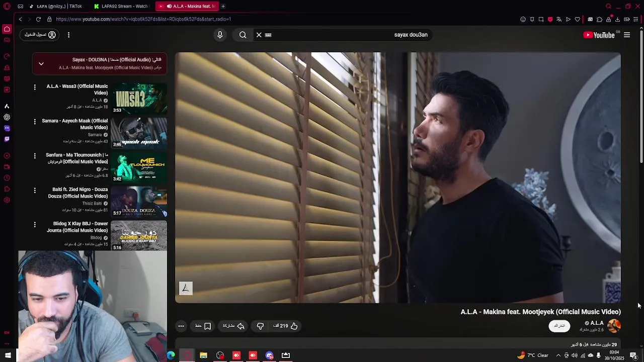Dislike the video with the thumbs-down

(260, 326)
